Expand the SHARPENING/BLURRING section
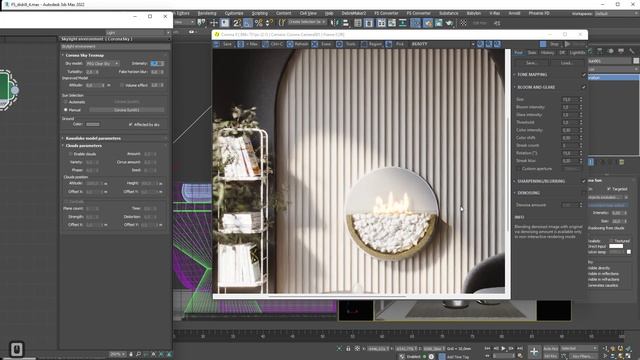The height and width of the screenshot is (360, 640). click(x=541, y=181)
